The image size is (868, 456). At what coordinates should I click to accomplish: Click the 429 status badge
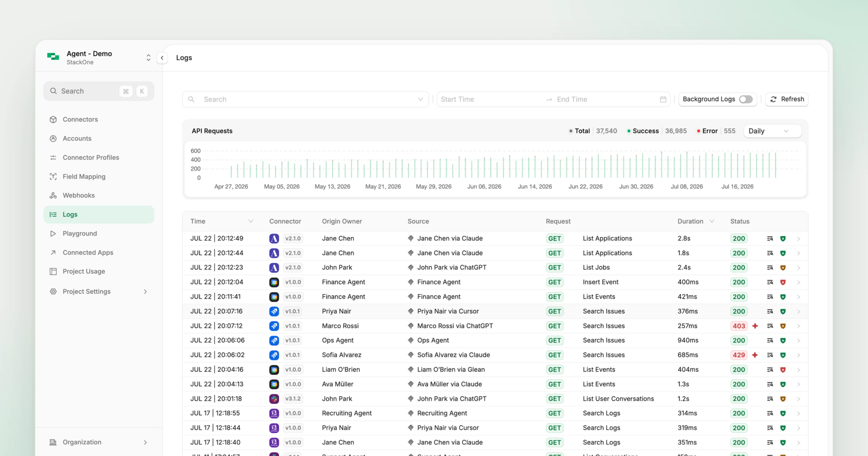739,355
